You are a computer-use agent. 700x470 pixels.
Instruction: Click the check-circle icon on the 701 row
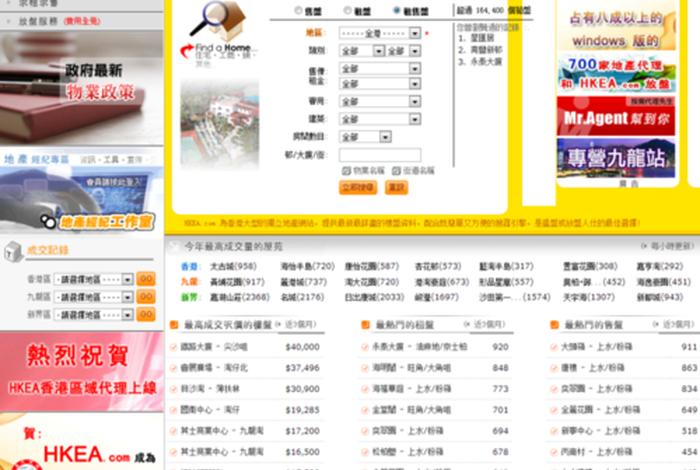point(365,410)
